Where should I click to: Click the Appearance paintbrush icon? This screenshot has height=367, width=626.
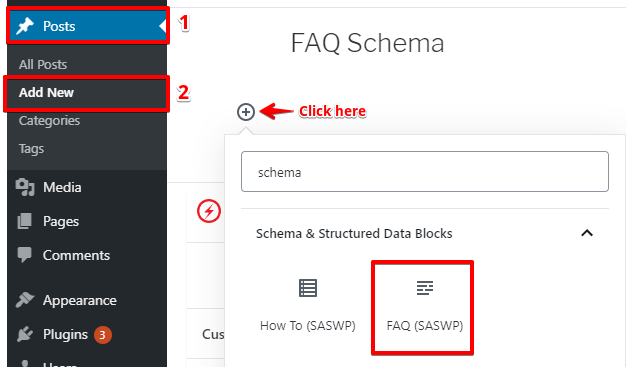[x=25, y=300]
